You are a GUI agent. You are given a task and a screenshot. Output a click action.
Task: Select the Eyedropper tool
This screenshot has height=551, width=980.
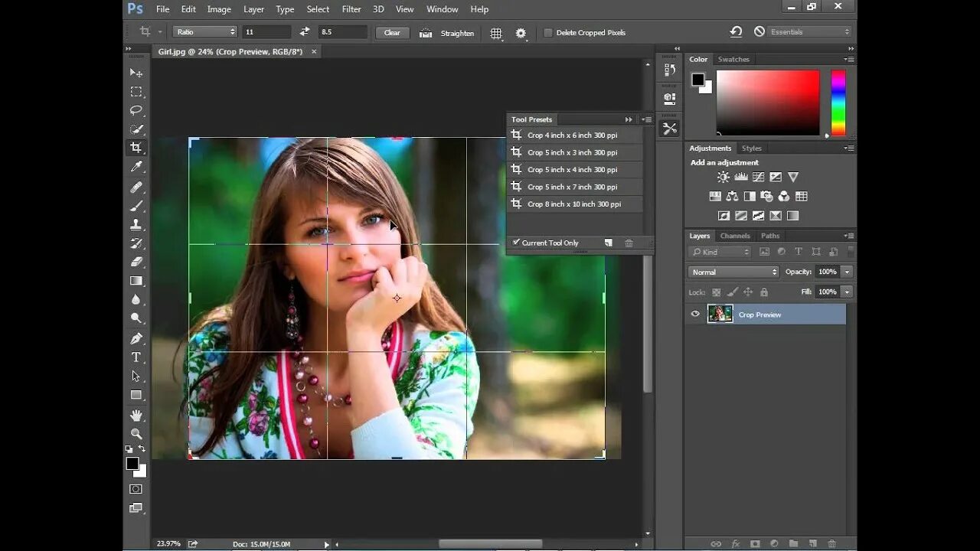[136, 167]
